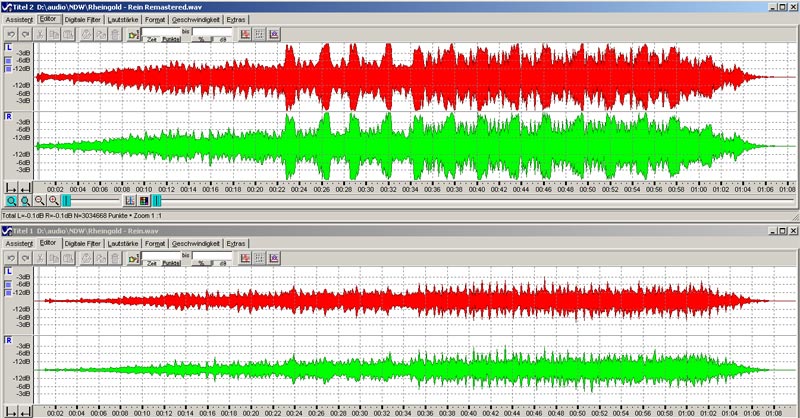This screenshot has width=800, height=418.
Task: Click the redo icon in Titel 2 toolbar
Action: pos(25,33)
